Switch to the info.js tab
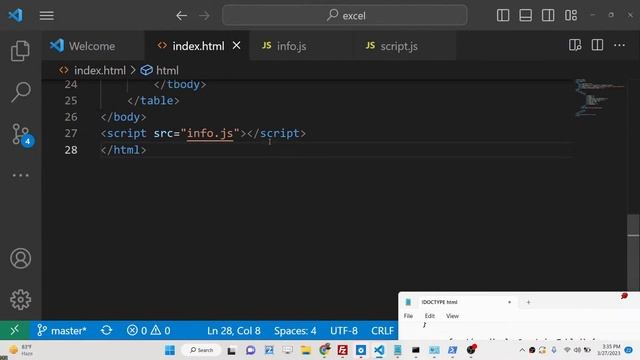The image size is (640, 360). coord(301,46)
